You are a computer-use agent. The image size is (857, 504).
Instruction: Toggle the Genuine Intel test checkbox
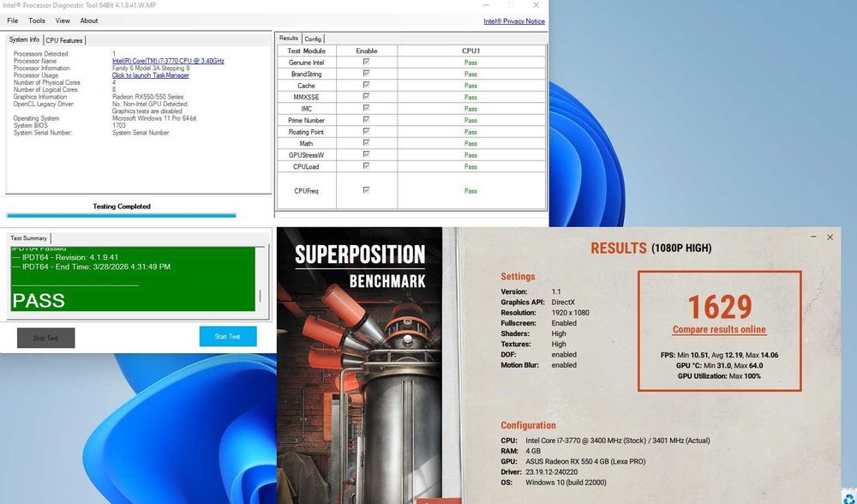pyautogui.click(x=366, y=62)
